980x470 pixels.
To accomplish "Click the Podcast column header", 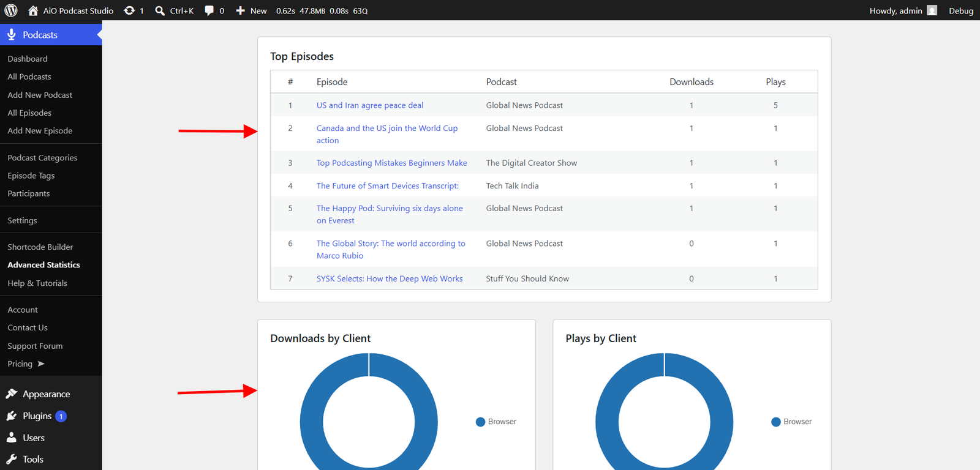I will pos(502,82).
